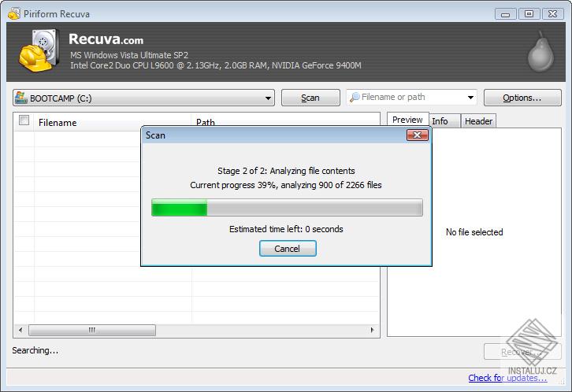
Task: Click 'Stage 2 of 2: Analyzing file contents'
Action: [286, 171]
